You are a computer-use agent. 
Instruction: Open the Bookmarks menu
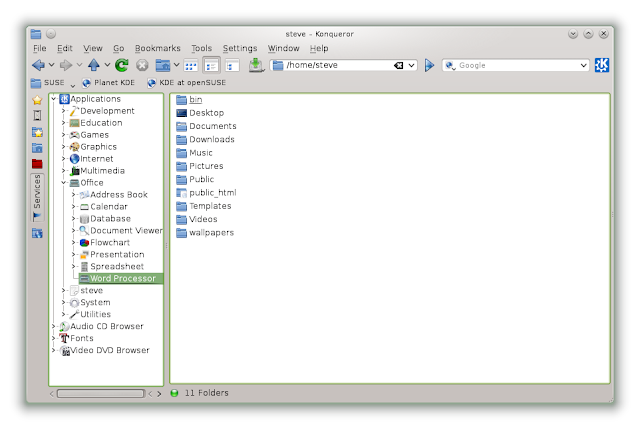pyautogui.click(x=158, y=48)
